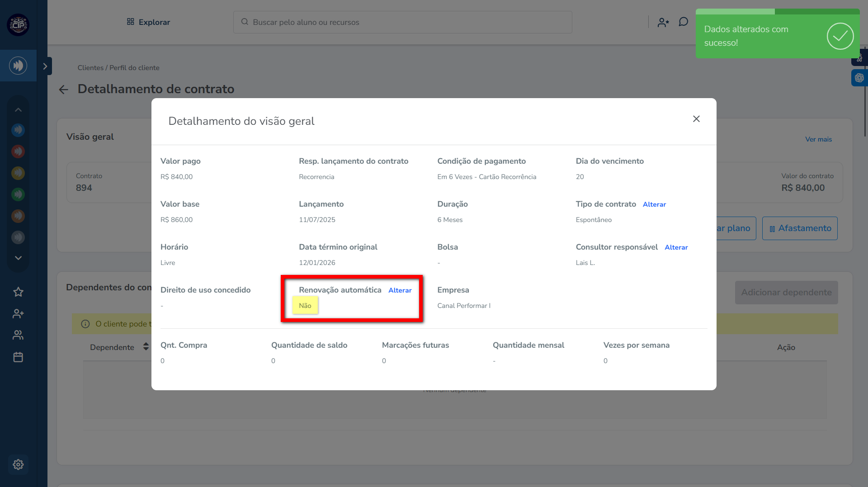The image size is (868, 487).
Task: Close the Detalhamento do visão geral dialog
Action: pyautogui.click(x=696, y=119)
